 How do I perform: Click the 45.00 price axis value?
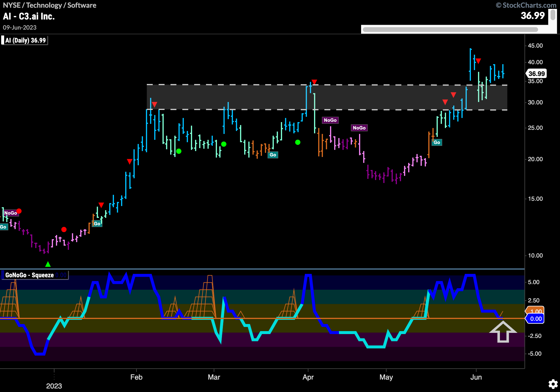[x=535, y=46]
